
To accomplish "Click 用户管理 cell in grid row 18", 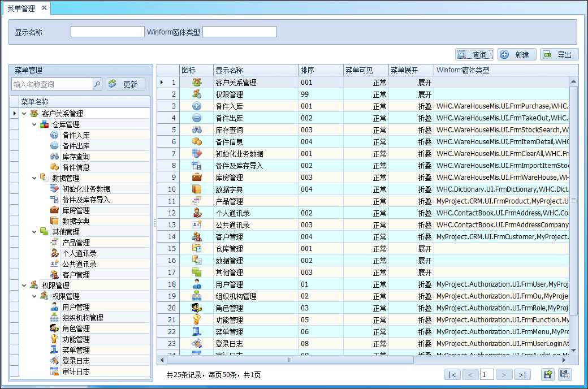I will tap(255, 284).
